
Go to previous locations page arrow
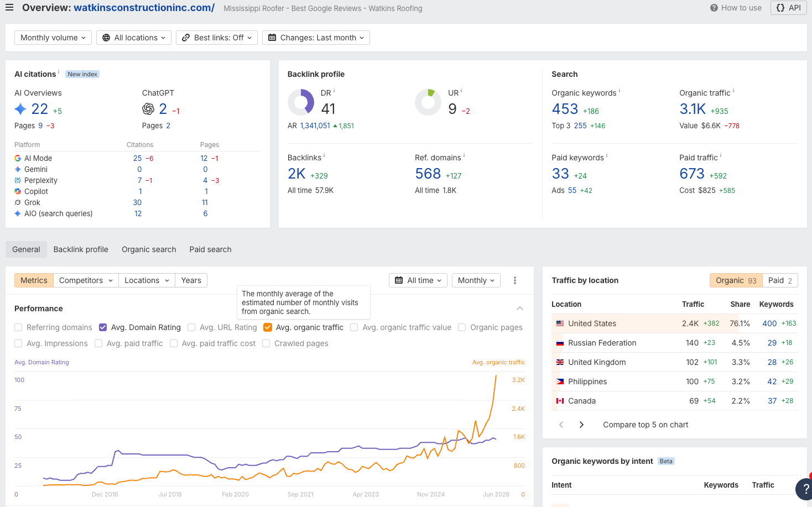[x=561, y=425]
